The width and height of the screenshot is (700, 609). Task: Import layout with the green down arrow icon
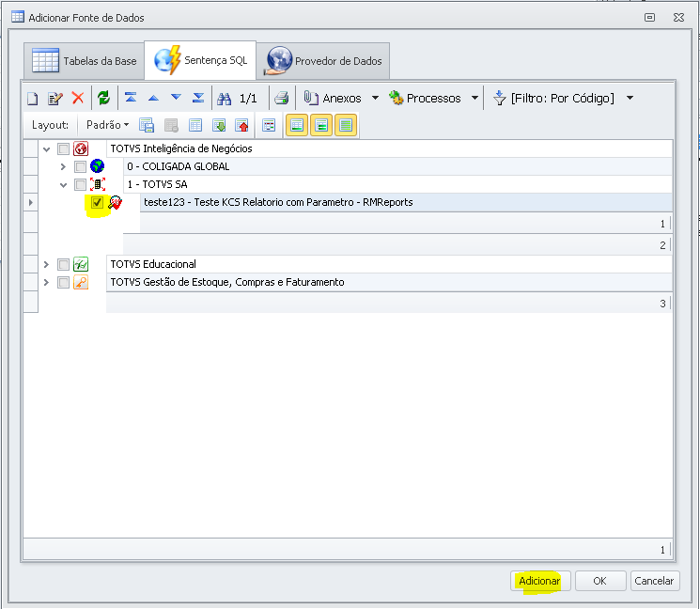(219, 125)
